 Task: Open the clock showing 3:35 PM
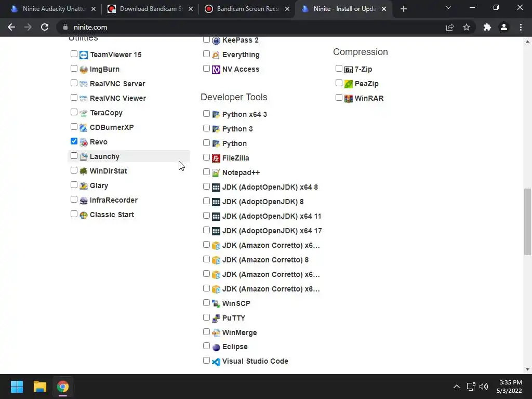coord(509,387)
